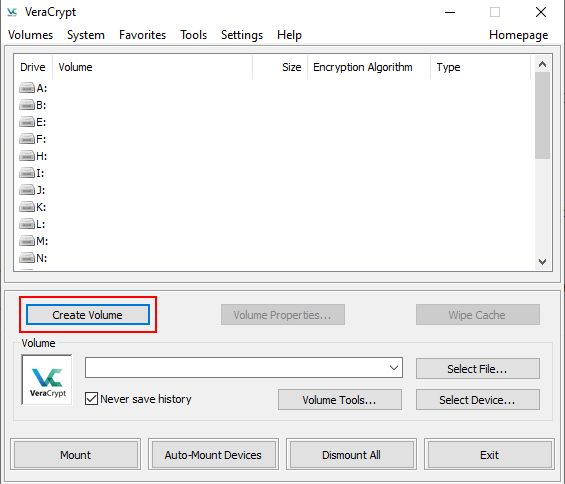The height and width of the screenshot is (484, 565).
Task: Click the Mount button
Action: tap(76, 454)
